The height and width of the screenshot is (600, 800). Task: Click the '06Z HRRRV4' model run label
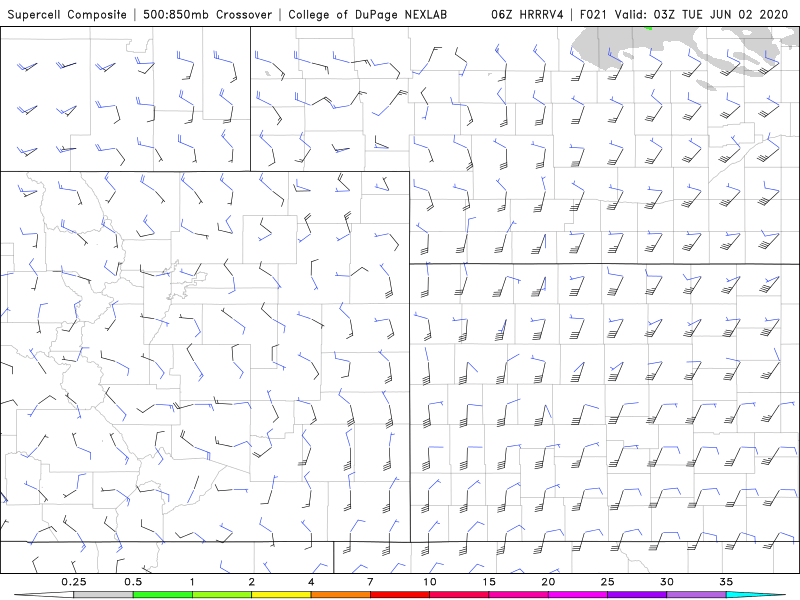point(527,14)
